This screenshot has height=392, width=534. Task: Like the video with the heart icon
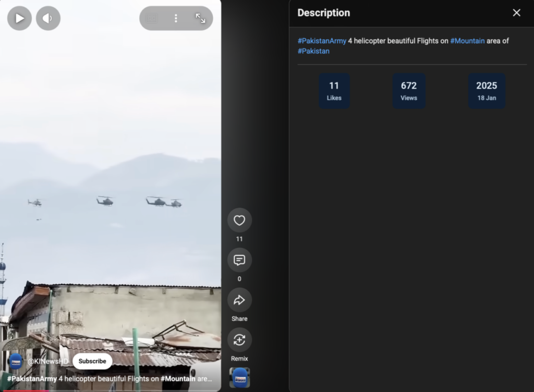[x=239, y=220]
